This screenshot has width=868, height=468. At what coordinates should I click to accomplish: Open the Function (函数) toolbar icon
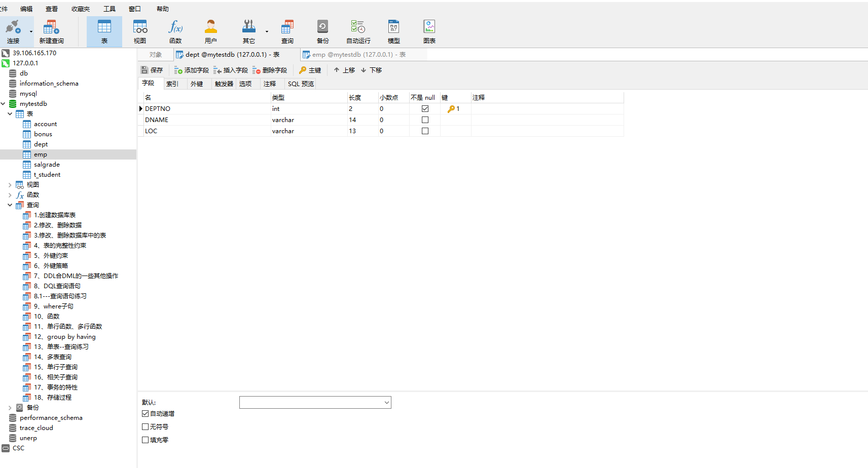[175, 31]
